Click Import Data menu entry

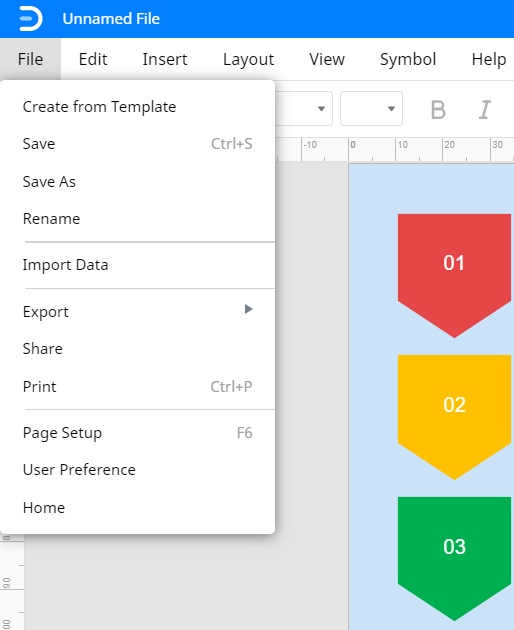tap(137, 265)
